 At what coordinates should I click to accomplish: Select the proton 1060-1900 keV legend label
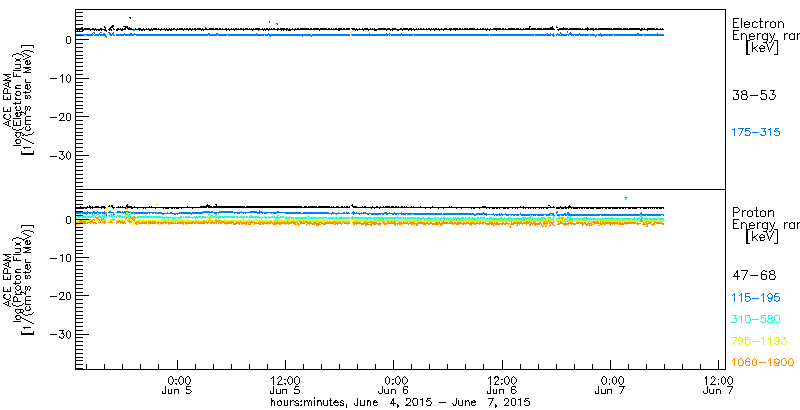[763, 362]
